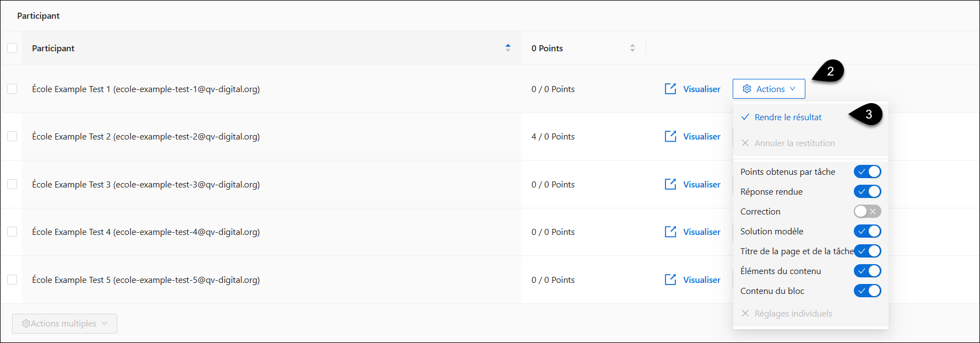980x343 pixels.
Task: Click the Visualiser icon for École Example Test 4
Action: pos(670,232)
